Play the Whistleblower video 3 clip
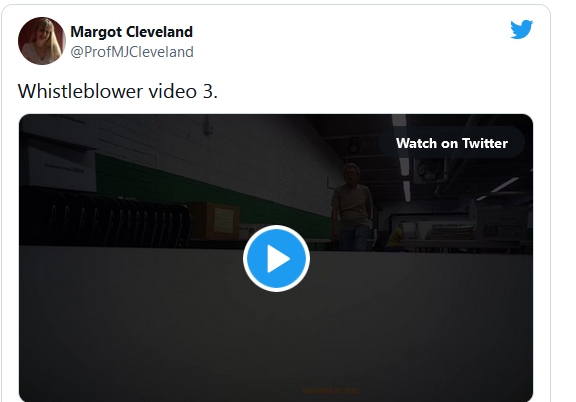The height and width of the screenshot is (402, 576). point(276,259)
